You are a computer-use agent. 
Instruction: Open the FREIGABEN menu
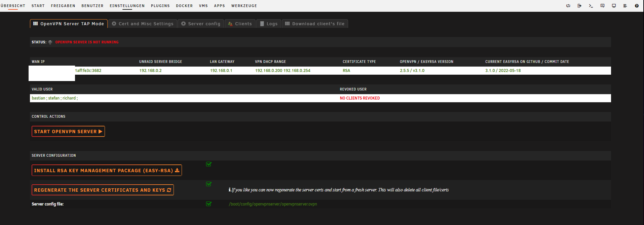63,6
